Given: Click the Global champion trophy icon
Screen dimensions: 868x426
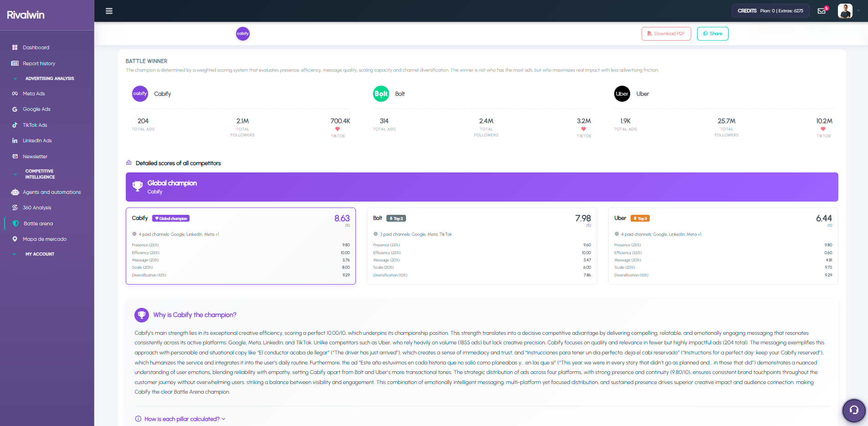Looking at the screenshot, I should 138,186.
